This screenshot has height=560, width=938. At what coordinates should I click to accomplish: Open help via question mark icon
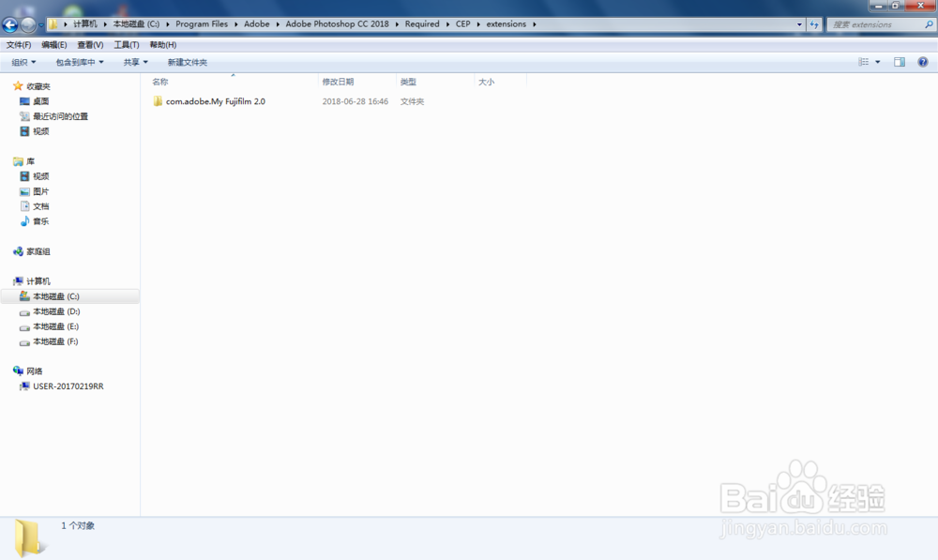point(923,62)
